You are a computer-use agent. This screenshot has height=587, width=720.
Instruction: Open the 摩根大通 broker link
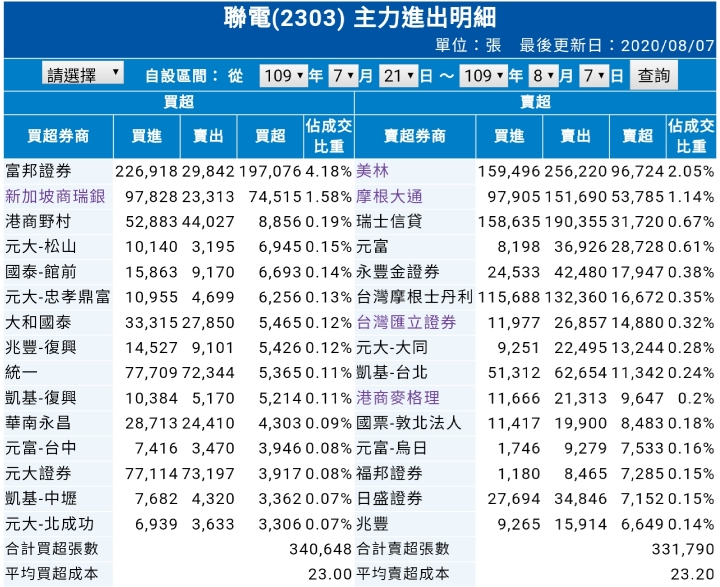[389, 197]
